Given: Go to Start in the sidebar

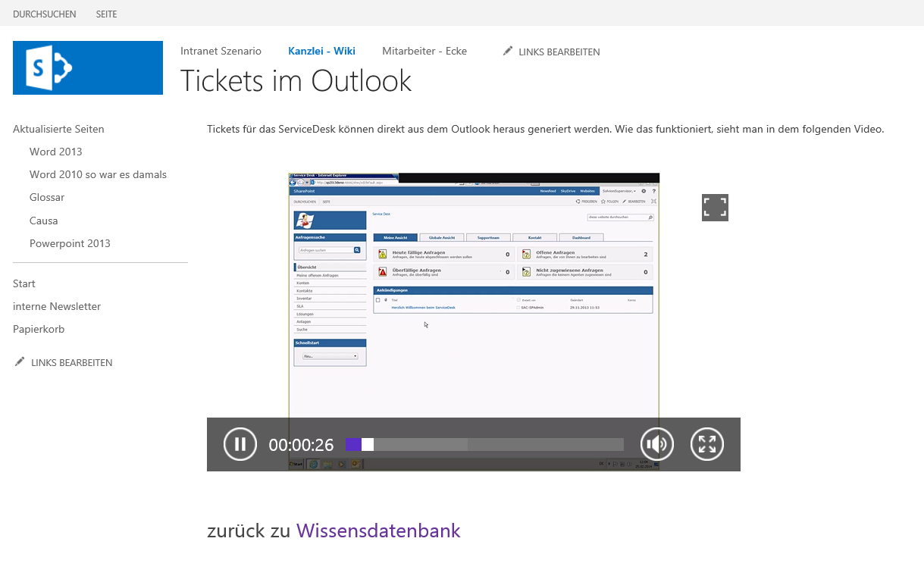Looking at the screenshot, I should coord(24,283).
